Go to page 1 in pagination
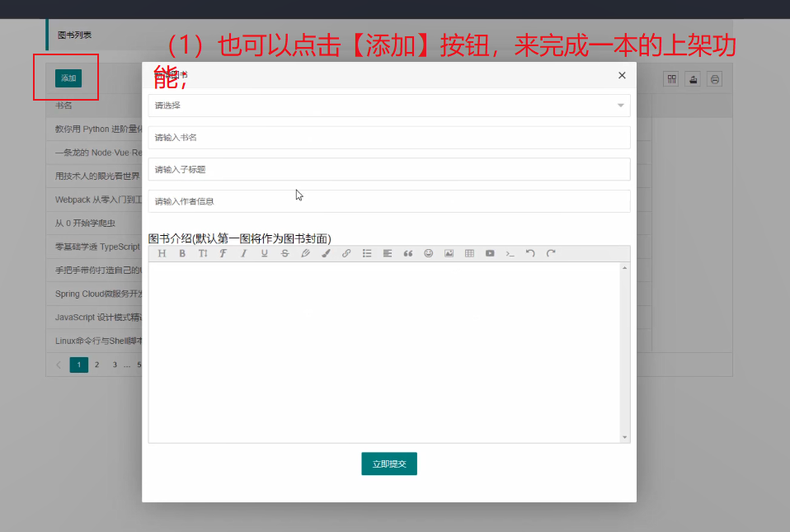 click(x=78, y=365)
